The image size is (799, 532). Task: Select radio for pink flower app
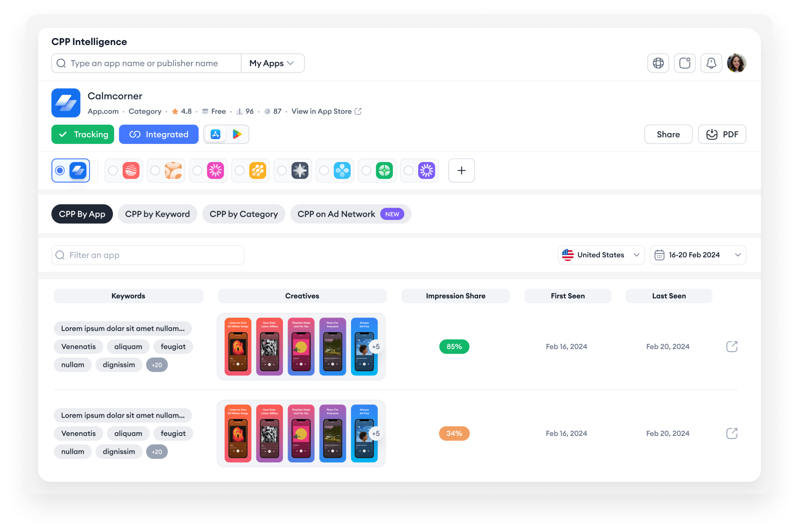[x=197, y=170]
